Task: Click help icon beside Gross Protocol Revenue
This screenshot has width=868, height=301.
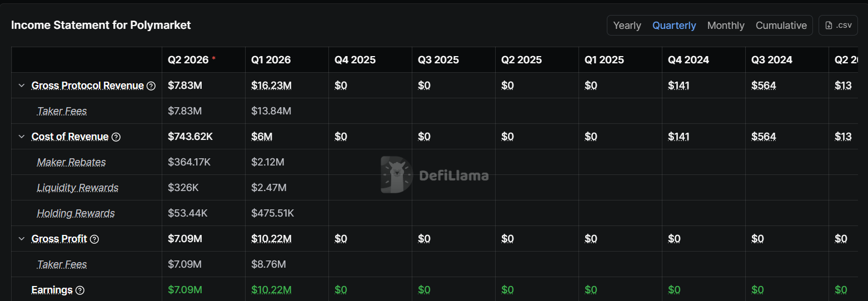Action: [151, 86]
